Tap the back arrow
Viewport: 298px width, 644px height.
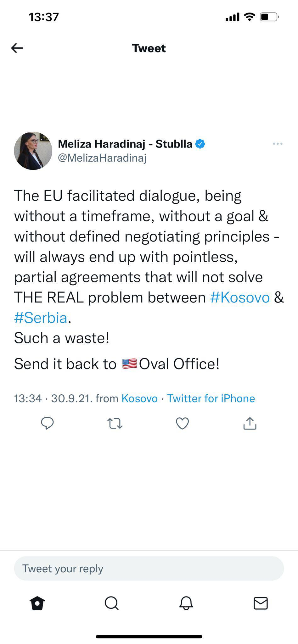pyautogui.click(x=17, y=48)
